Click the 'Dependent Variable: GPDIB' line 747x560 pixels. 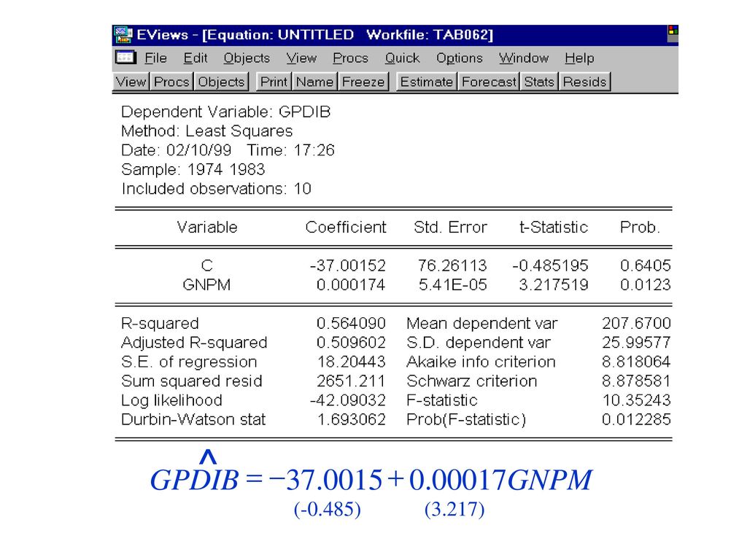[226, 112]
